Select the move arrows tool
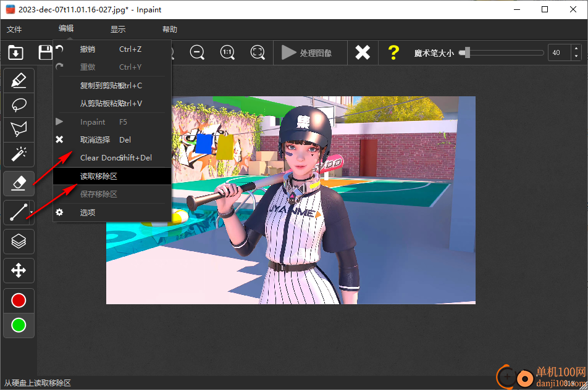 click(x=19, y=270)
